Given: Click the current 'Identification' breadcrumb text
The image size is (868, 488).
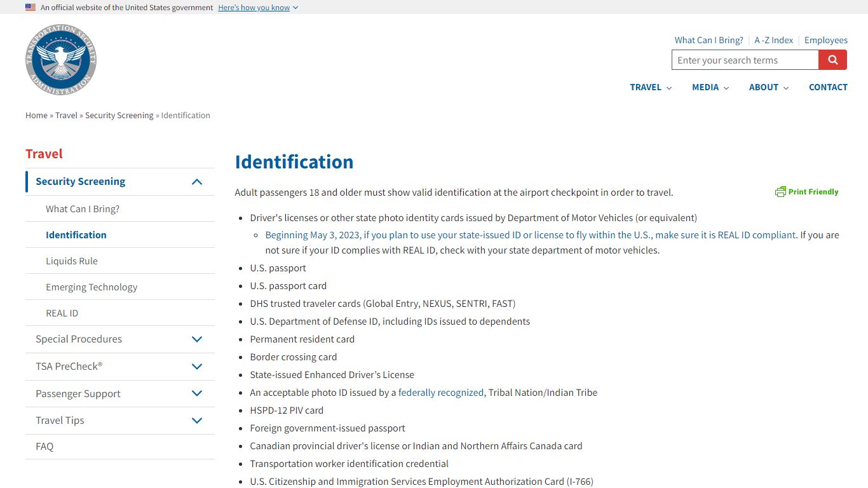Looking at the screenshot, I should pyautogui.click(x=186, y=116).
